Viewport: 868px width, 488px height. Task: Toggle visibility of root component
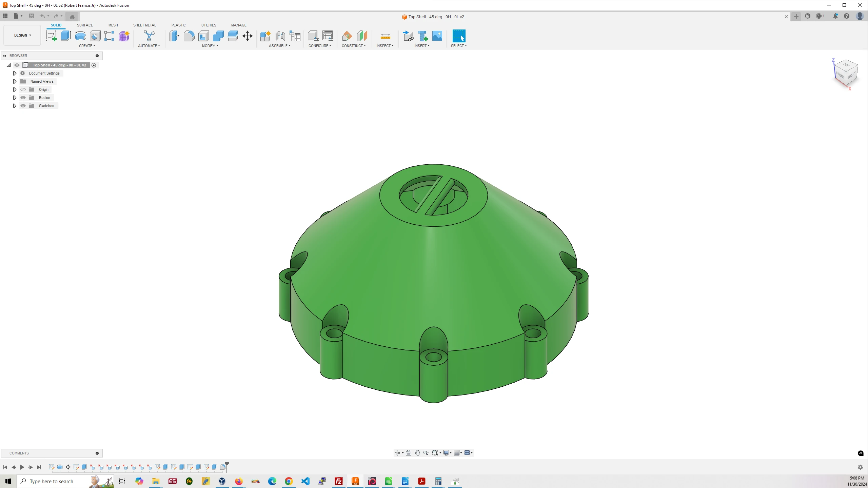click(x=17, y=65)
